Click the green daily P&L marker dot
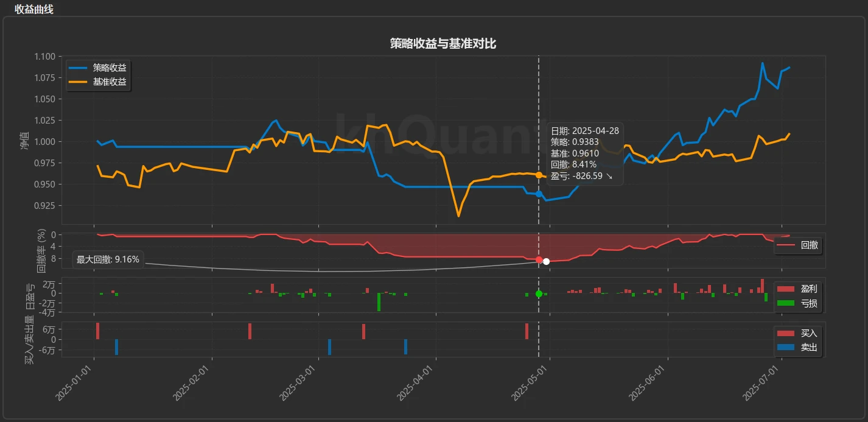868x422 pixels. tap(539, 294)
